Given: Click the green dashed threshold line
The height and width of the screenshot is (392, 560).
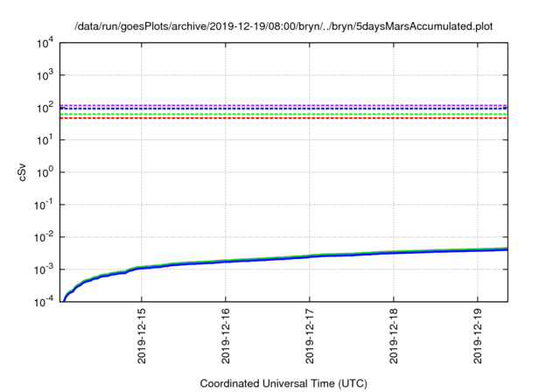Looking at the screenshot, I should point(283,115).
